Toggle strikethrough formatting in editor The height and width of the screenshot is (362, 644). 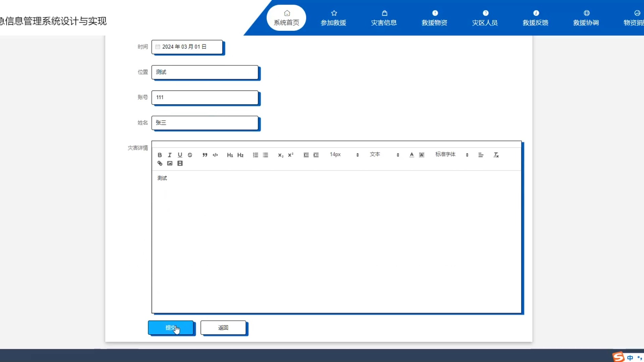click(190, 155)
